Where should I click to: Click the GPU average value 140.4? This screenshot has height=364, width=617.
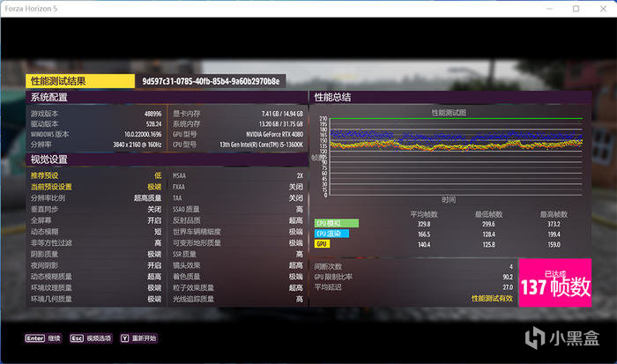tap(424, 244)
